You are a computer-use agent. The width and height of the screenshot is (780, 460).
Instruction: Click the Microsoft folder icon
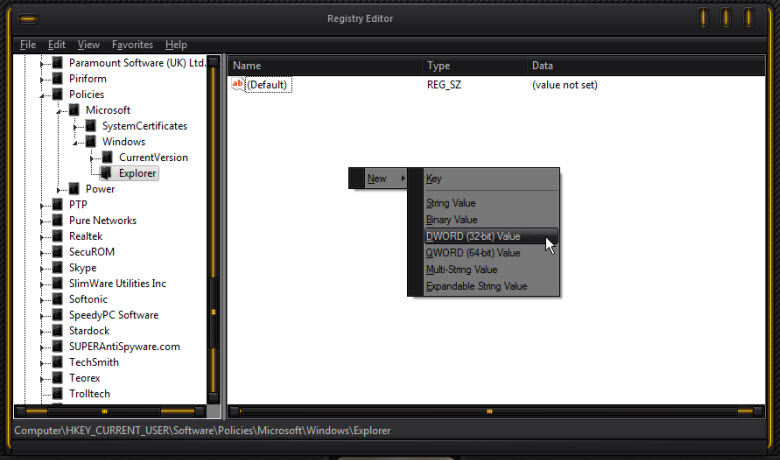[74, 110]
